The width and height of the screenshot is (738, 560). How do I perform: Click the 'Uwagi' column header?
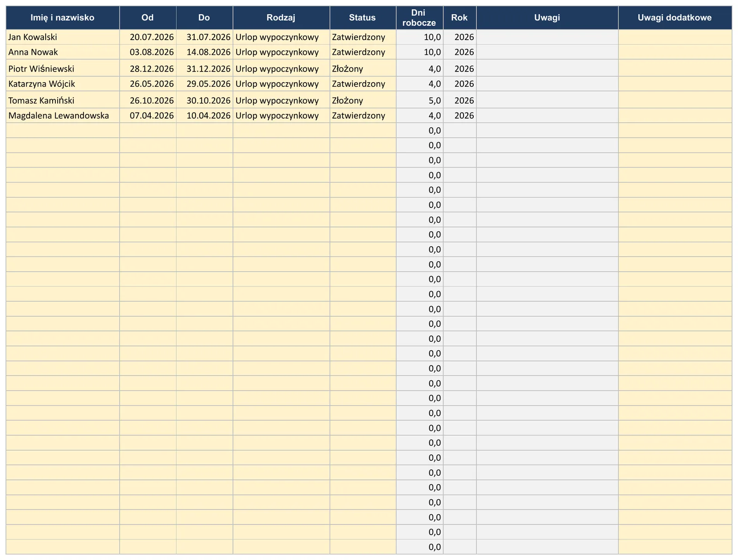548,18
